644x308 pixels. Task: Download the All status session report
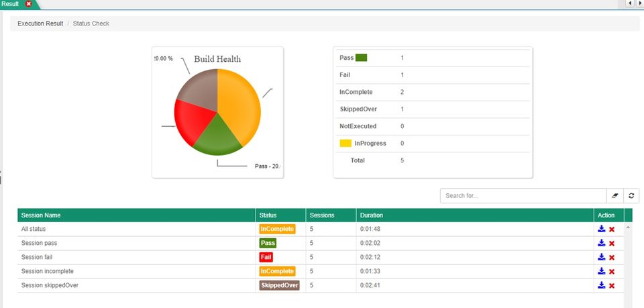pyautogui.click(x=601, y=229)
